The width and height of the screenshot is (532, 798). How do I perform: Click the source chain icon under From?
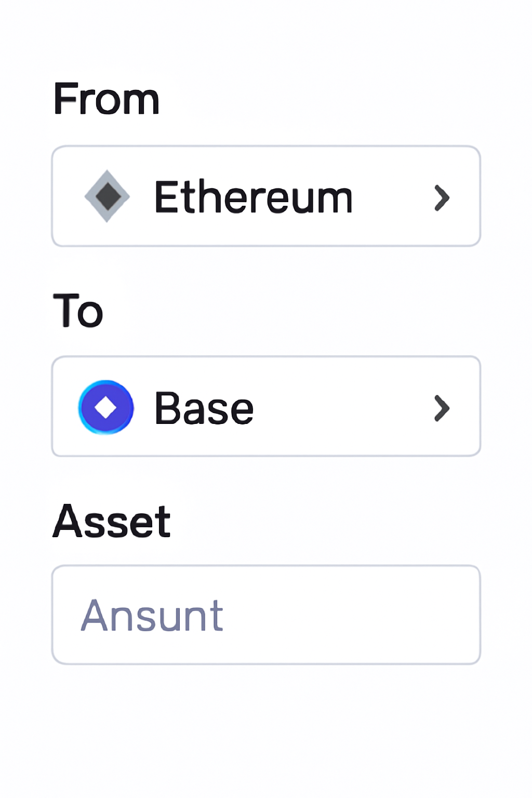(x=107, y=196)
